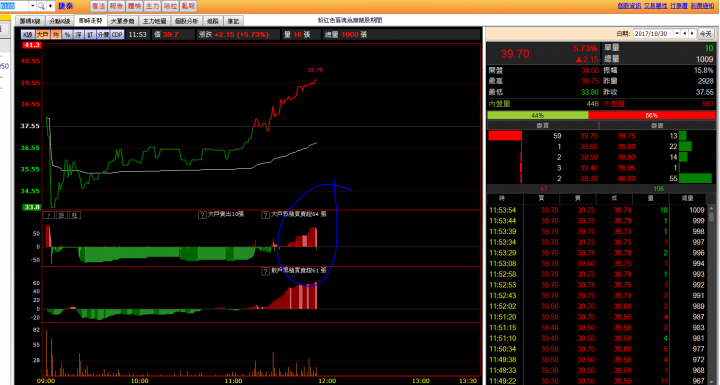Click the current price 39.70 in quote panel

515,54
